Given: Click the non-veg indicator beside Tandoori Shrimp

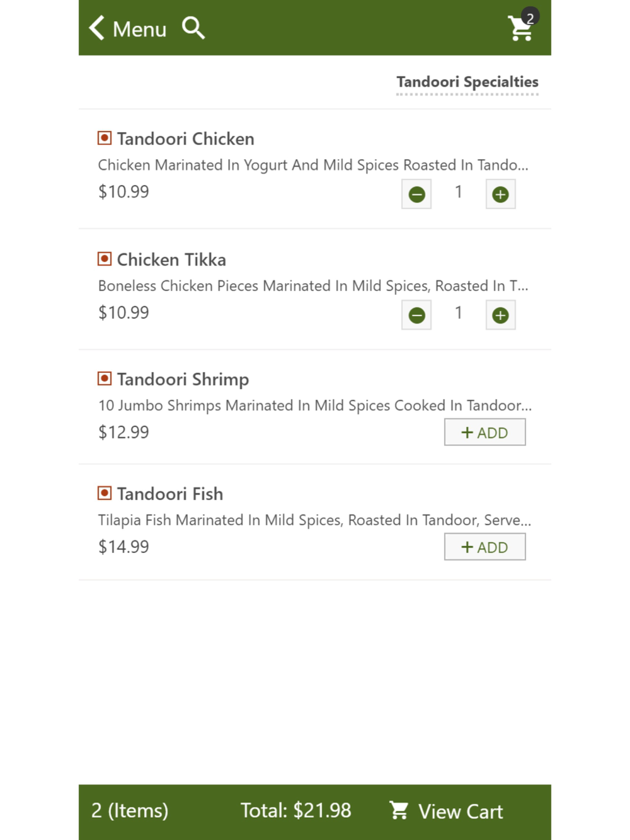Looking at the screenshot, I should click(105, 378).
